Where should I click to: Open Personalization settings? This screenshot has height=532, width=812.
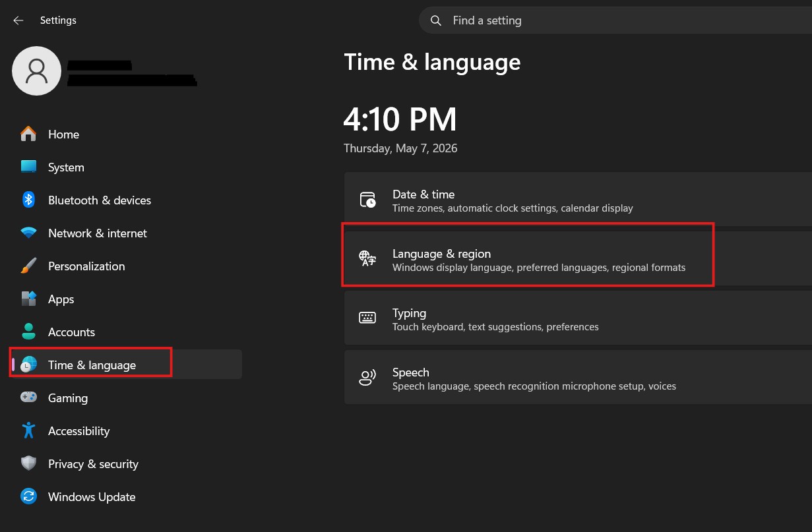pos(125,266)
